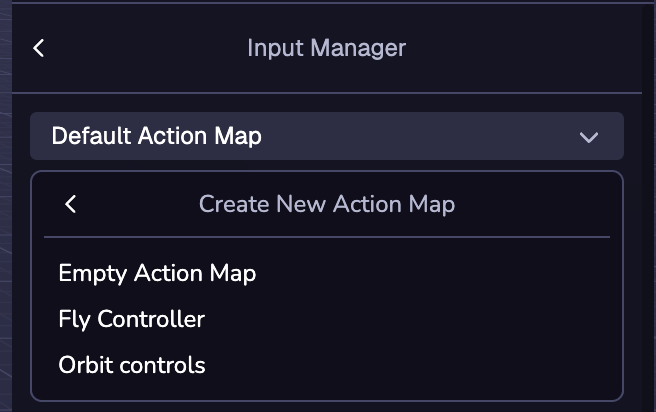The width and height of the screenshot is (656, 412).
Task: Click the chevron on Default Action Map
Action: click(589, 137)
